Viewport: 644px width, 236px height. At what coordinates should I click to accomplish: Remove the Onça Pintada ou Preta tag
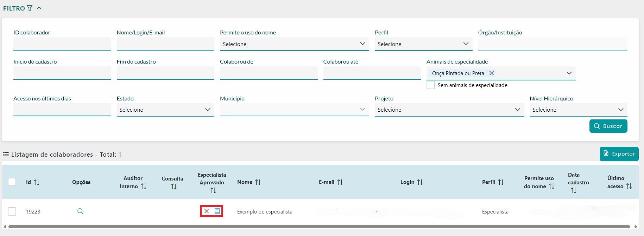[x=492, y=73]
